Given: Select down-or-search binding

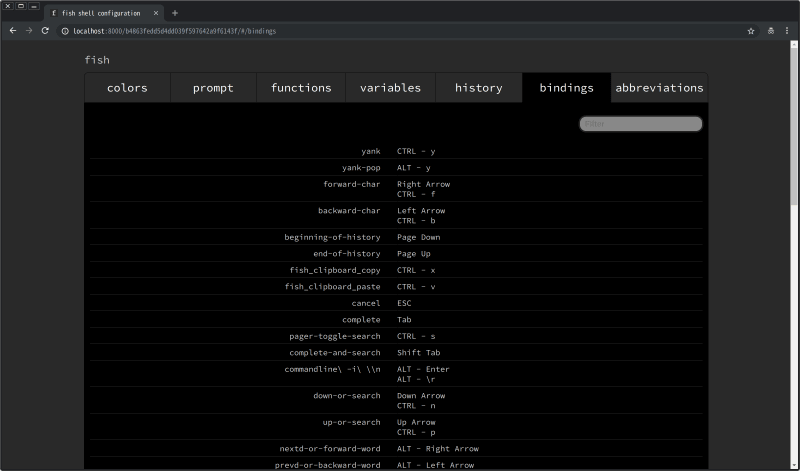Looking at the screenshot, I should tap(346, 395).
